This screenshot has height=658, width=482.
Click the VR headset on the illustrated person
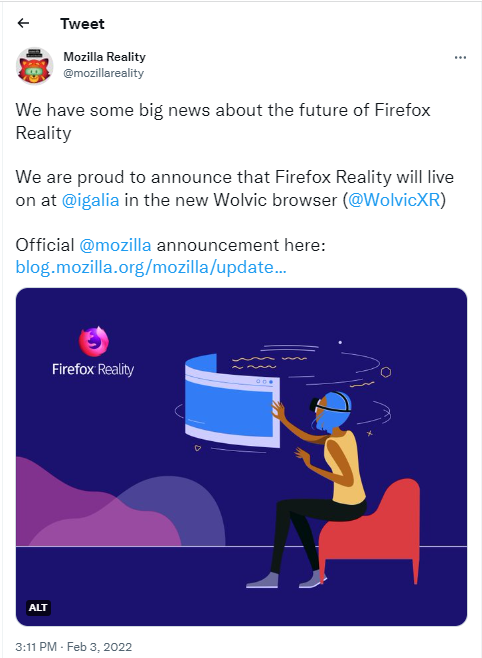[x=329, y=405]
